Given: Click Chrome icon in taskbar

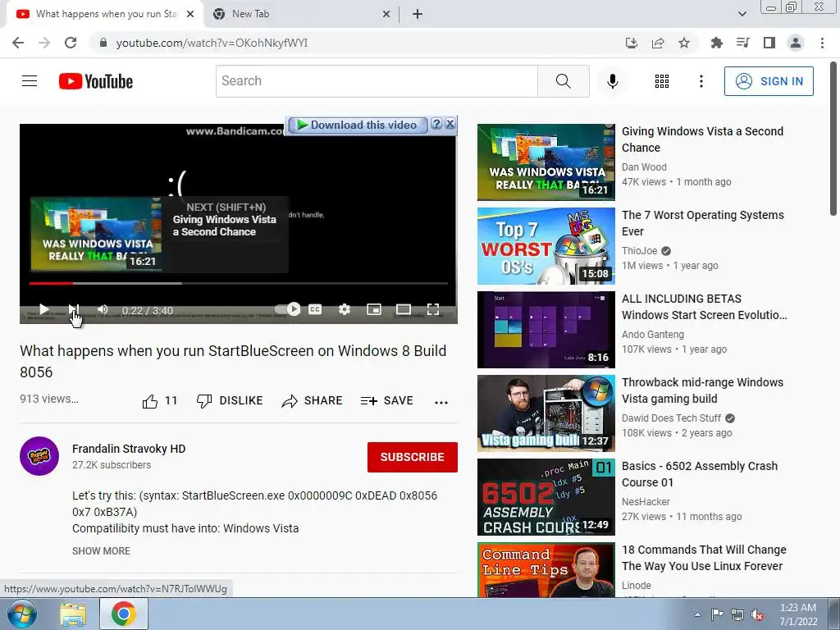Looking at the screenshot, I should point(123,614).
